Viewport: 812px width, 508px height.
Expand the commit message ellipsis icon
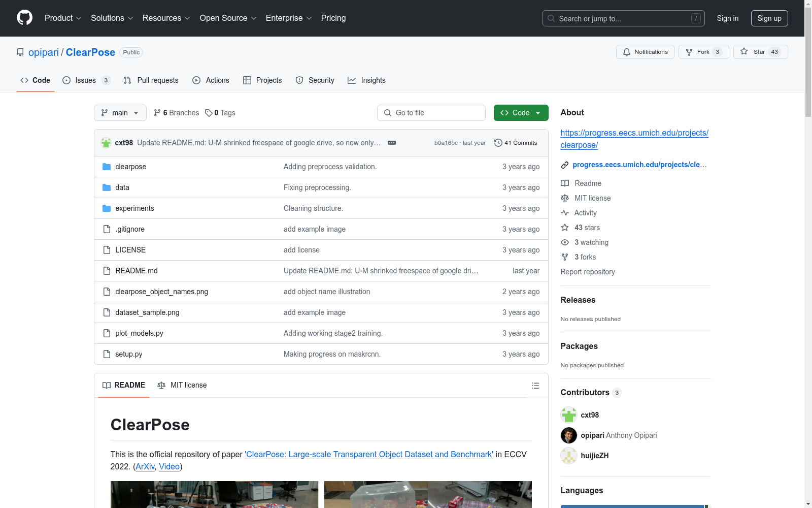click(391, 143)
